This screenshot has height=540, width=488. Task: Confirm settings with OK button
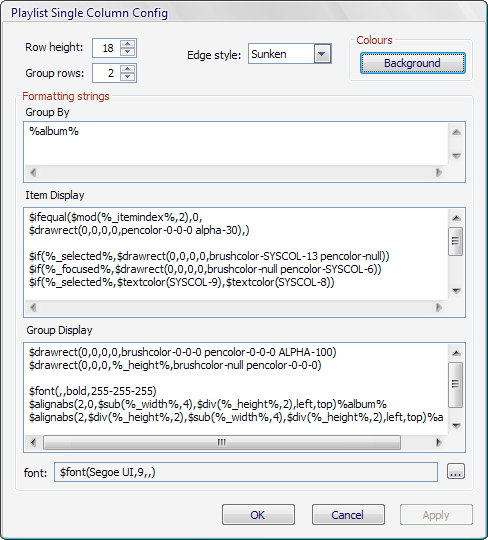[258, 515]
